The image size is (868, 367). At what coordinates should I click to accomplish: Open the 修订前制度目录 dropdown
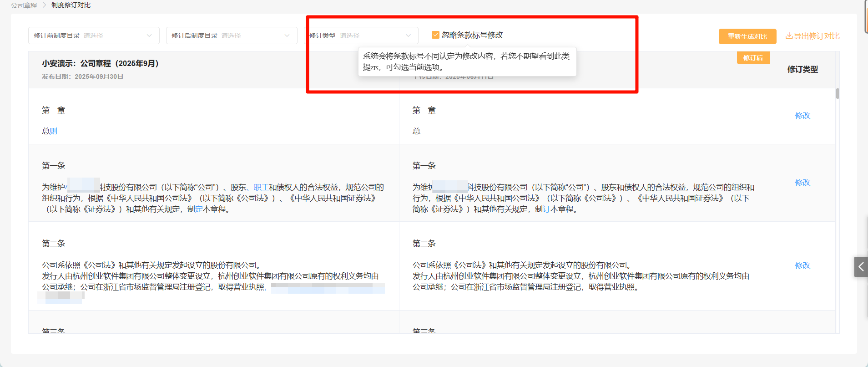click(x=94, y=36)
